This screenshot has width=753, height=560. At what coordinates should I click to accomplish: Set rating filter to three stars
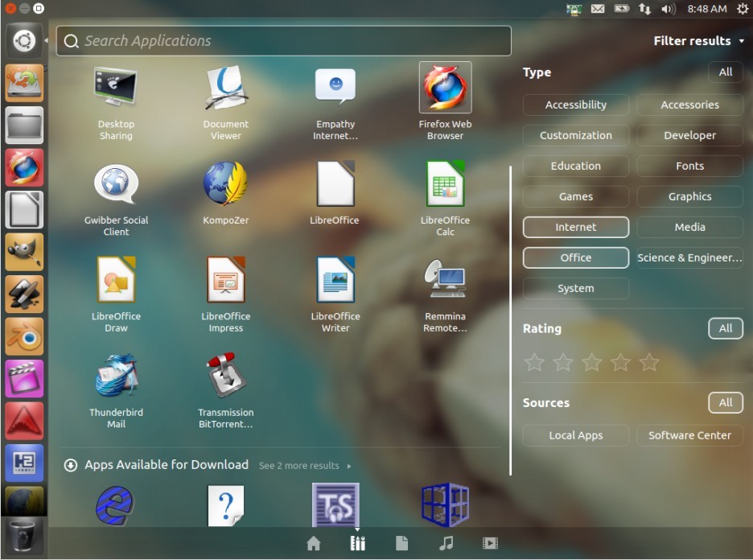[x=591, y=363]
